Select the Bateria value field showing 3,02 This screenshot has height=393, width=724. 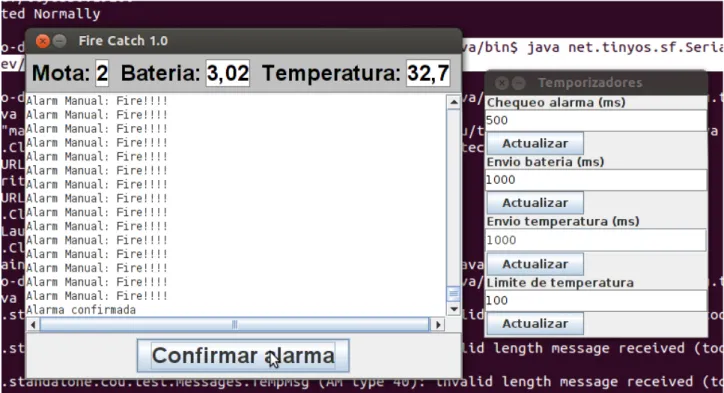click(228, 73)
